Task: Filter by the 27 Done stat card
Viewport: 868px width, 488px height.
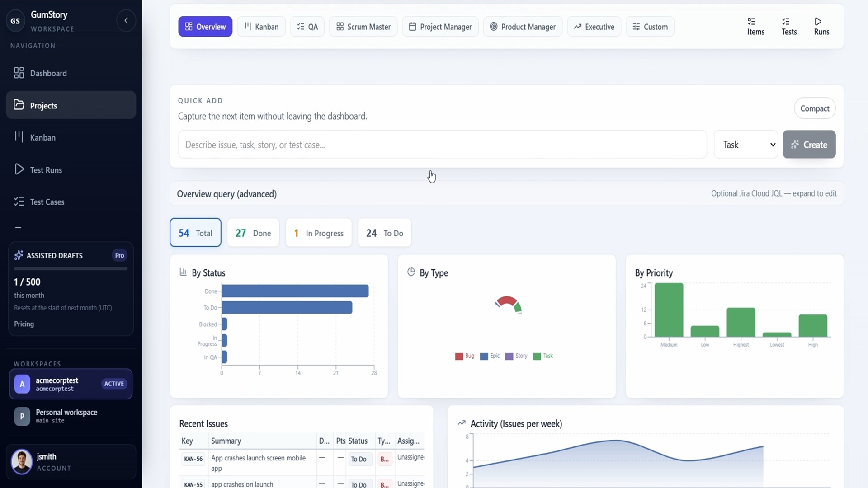Action: 253,233
